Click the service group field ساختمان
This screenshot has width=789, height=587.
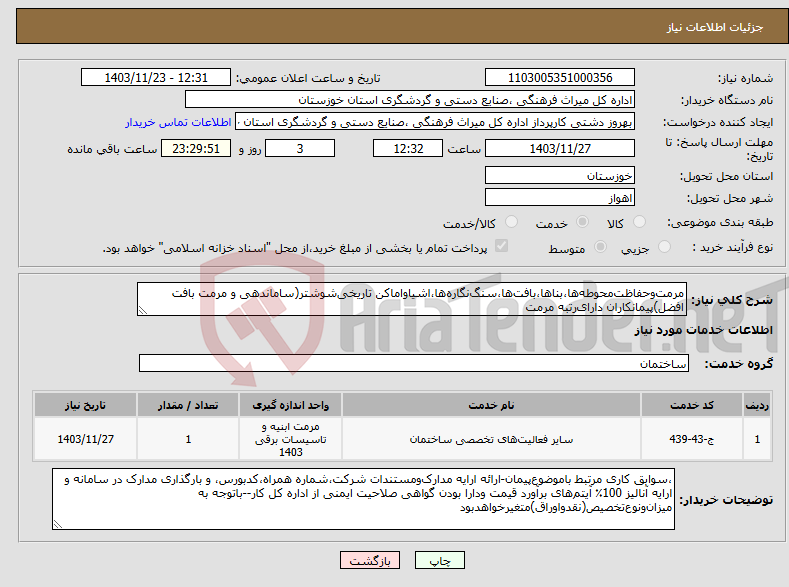pos(414,363)
